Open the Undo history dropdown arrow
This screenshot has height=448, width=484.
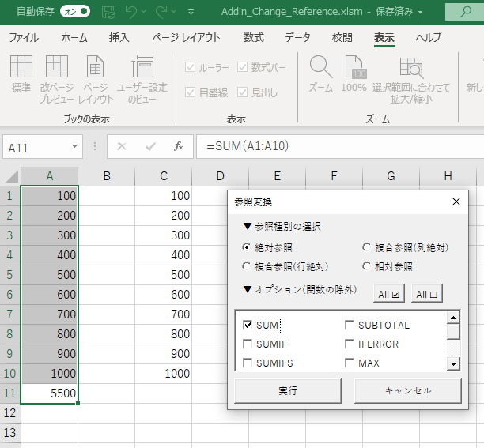coord(143,12)
